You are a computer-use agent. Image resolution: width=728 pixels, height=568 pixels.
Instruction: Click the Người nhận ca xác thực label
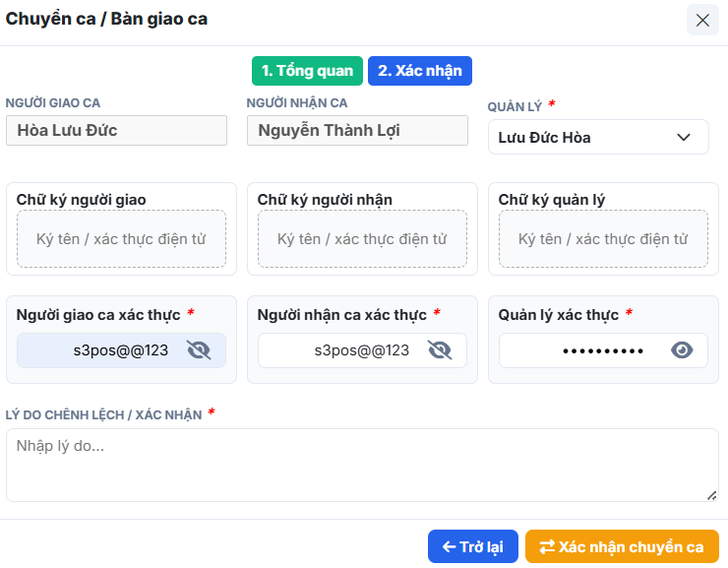tap(341, 315)
